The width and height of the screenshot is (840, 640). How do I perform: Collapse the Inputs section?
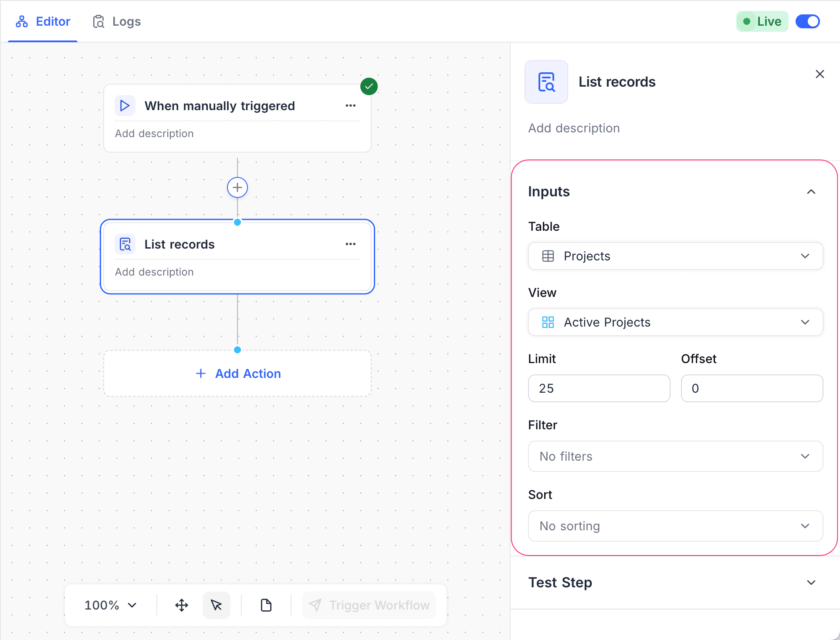tap(811, 192)
